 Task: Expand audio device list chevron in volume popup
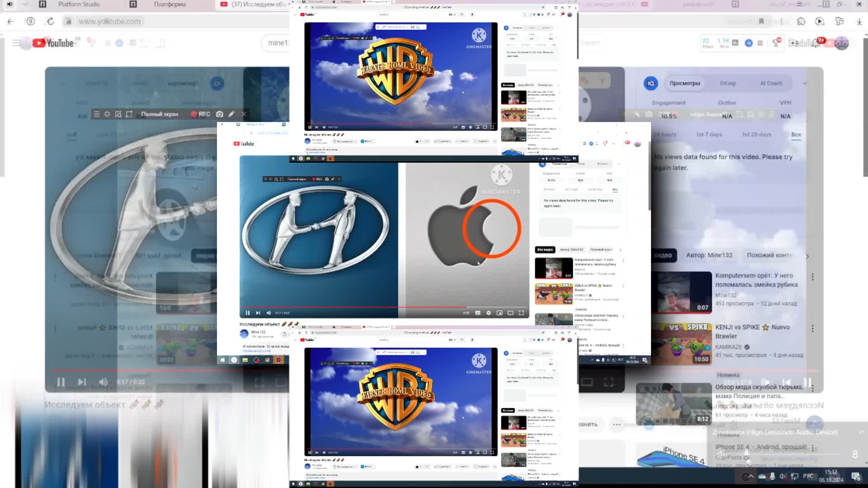[x=861, y=432]
